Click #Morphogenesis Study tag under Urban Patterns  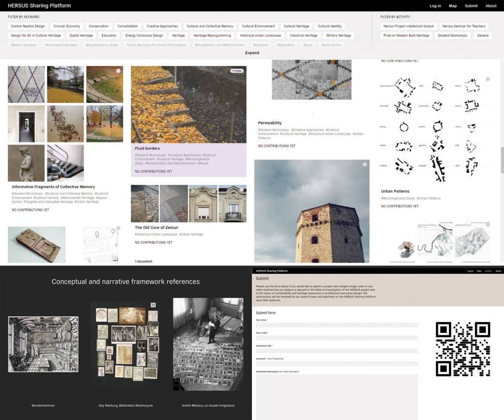[x=398, y=198]
